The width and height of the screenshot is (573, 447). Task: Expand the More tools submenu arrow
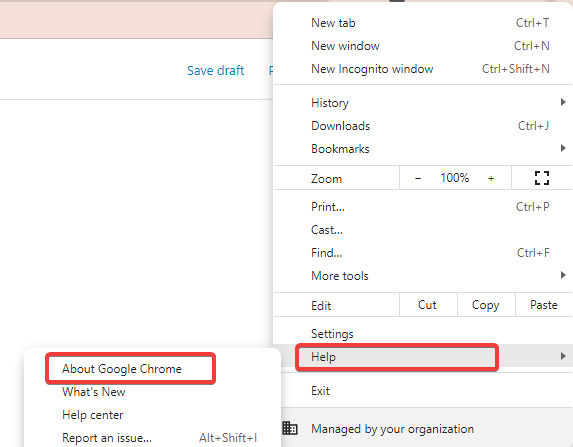coord(563,275)
